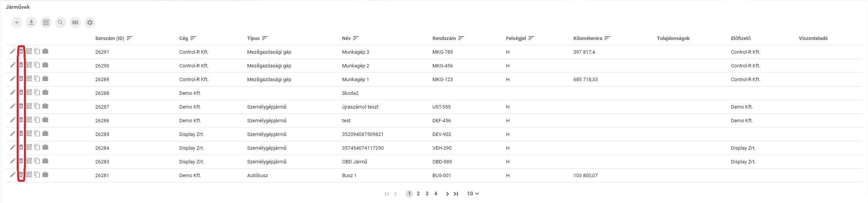Click the download export toolbar icon

click(x=31, y=22)
